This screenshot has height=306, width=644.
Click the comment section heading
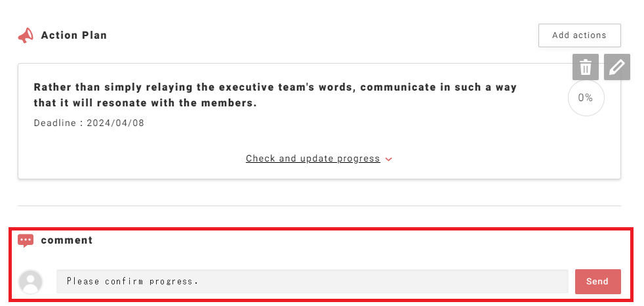coord(67,240)
